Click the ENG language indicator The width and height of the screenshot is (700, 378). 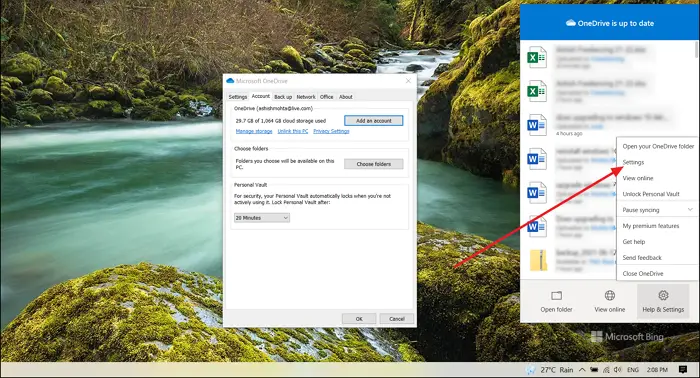point(633,370)
